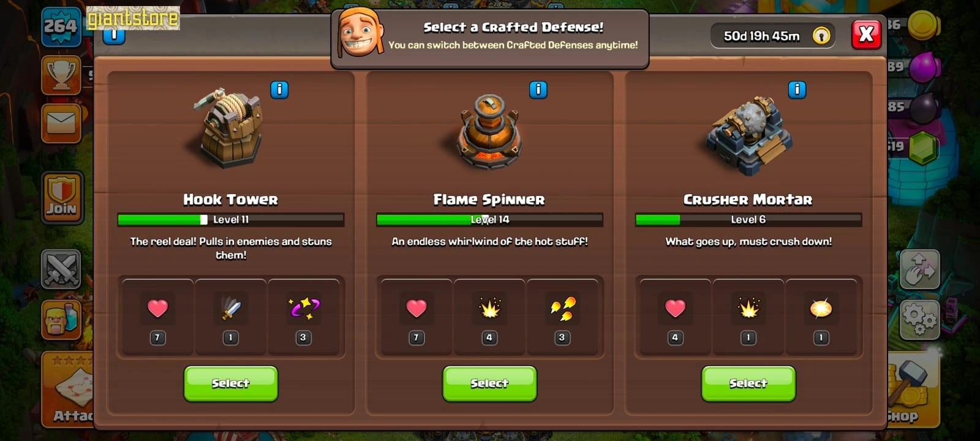Click Flame Spinner fireballs stat icon
The height and width of the screenshot is (441, 980).
(x=562, y=308)
